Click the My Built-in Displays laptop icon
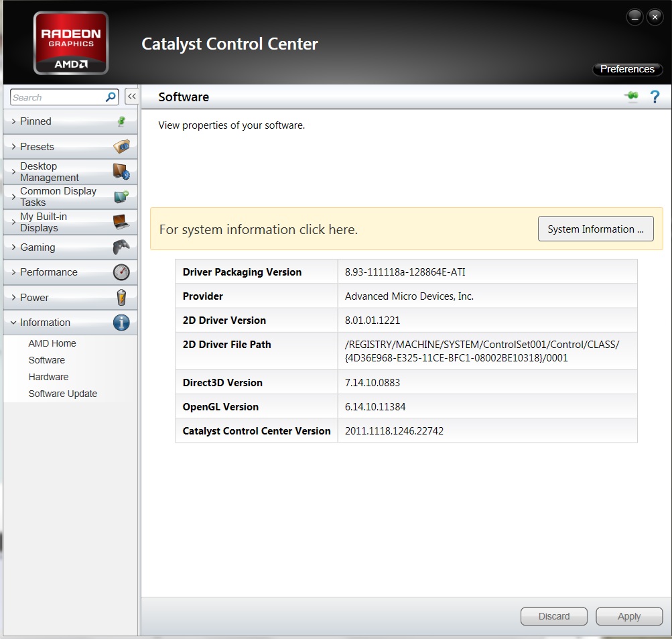 click(121, 222)
